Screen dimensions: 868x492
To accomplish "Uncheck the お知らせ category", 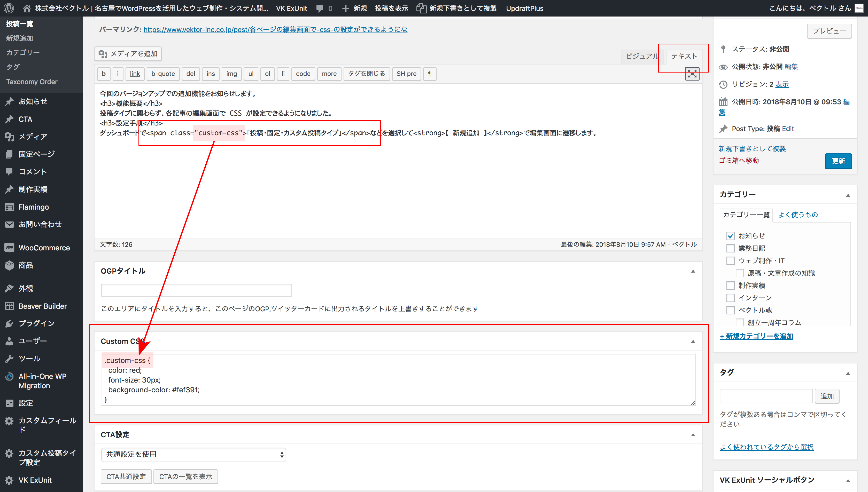I will coord(730,236).
